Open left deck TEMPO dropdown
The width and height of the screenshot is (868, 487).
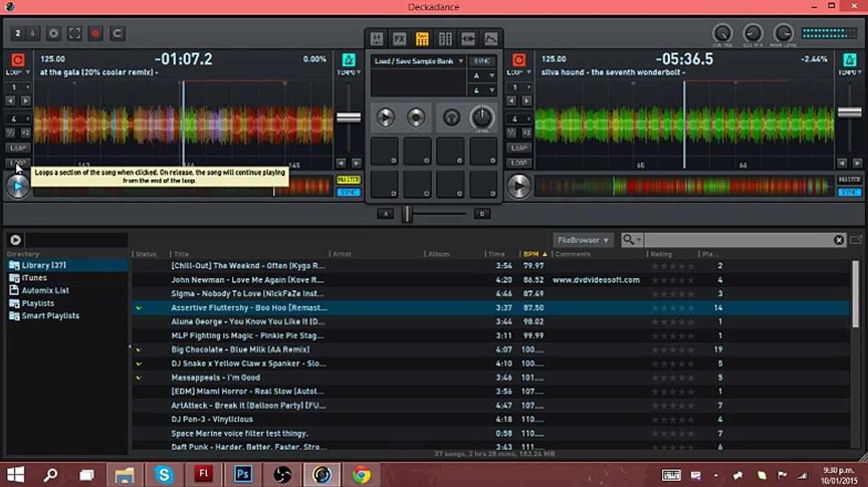tap(349, 72)
